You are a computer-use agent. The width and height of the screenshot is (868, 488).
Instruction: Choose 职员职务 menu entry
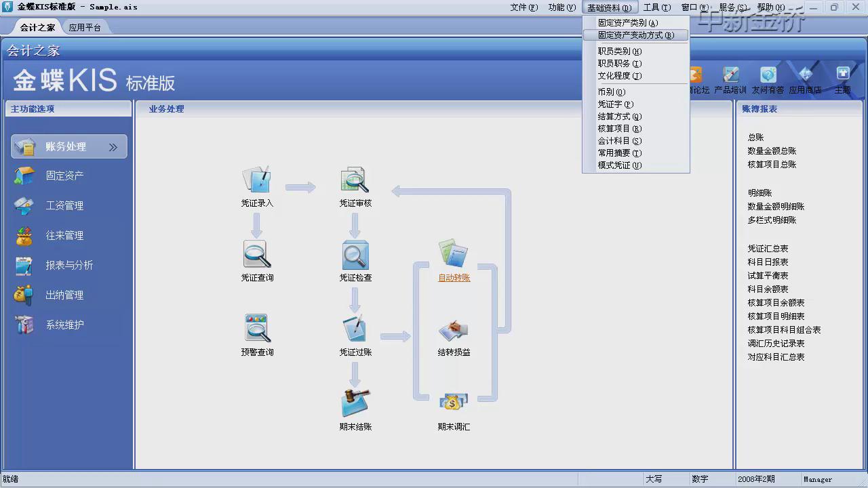[636, 64]
